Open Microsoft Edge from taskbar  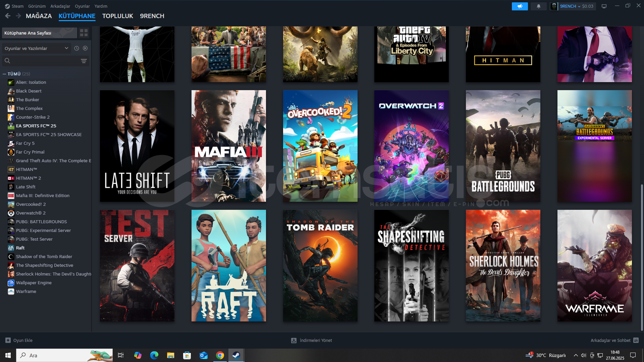point(154,355)
